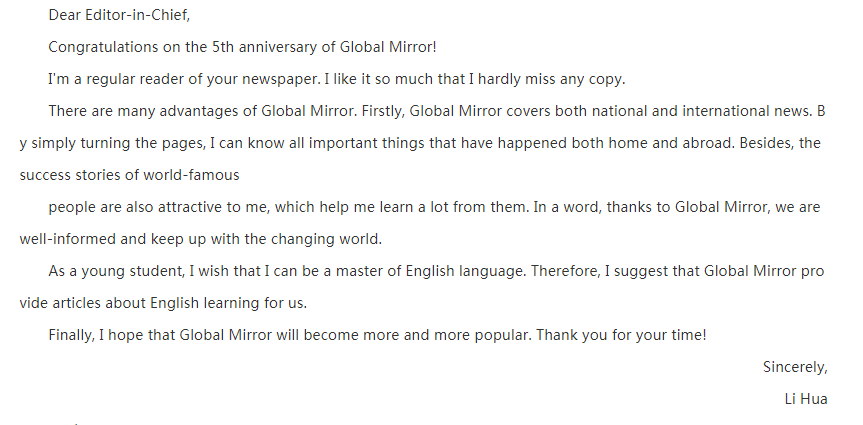Click the signature "Li Hua"
863x425 pixels.
pyautogui.click(x=806, y=399)
